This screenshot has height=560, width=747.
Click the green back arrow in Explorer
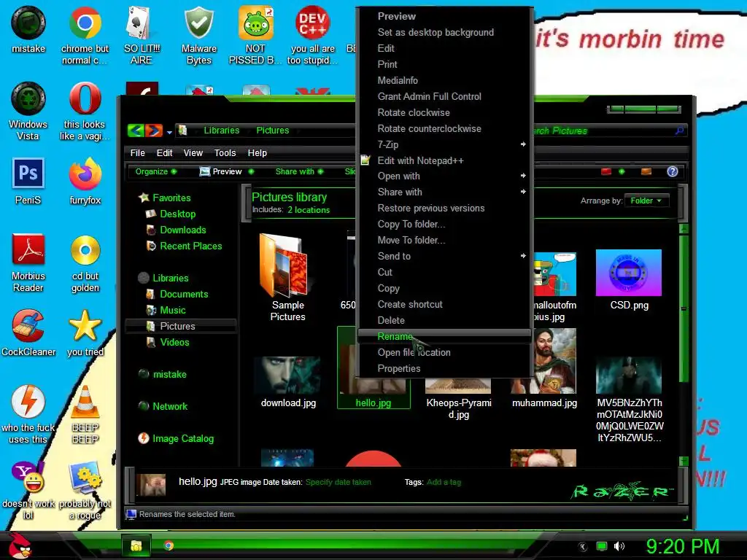136,130
